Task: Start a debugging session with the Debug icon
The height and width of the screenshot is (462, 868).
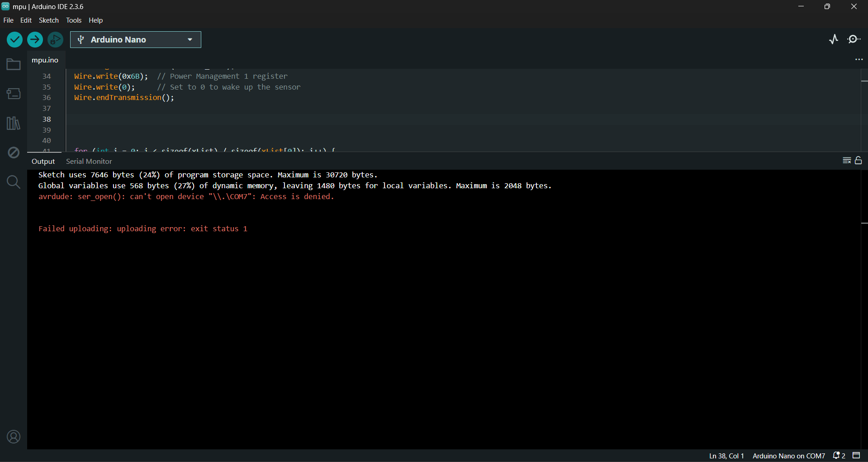Action: 55,39
